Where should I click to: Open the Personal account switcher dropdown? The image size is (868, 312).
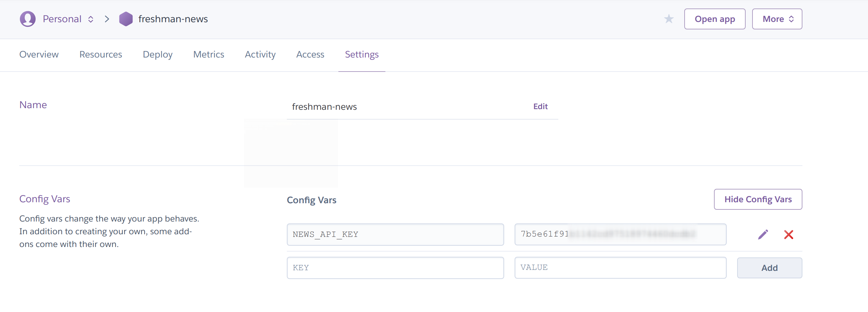pos(69,19)
